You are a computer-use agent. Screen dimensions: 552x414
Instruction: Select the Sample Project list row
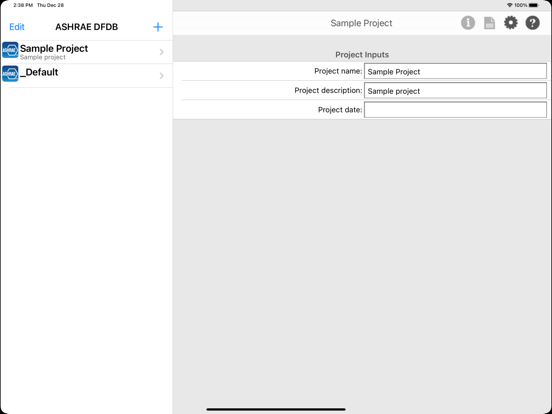click(86, 52)
